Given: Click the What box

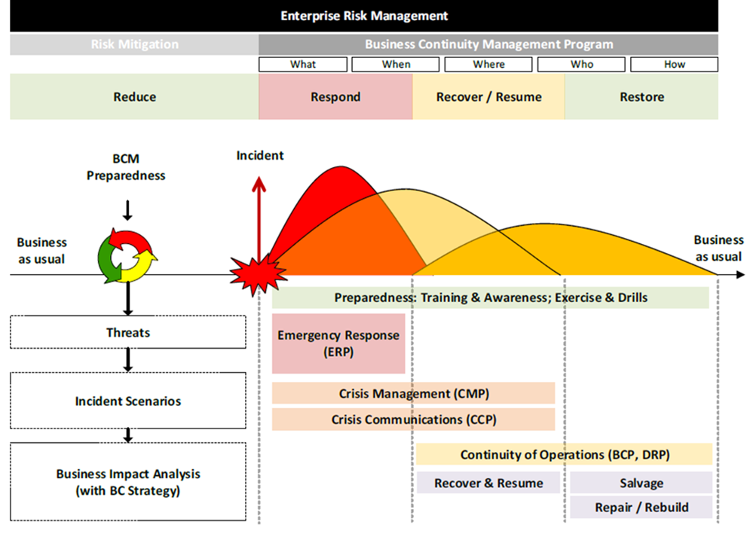Looking at the screenshot, I should tap(303, 65).
